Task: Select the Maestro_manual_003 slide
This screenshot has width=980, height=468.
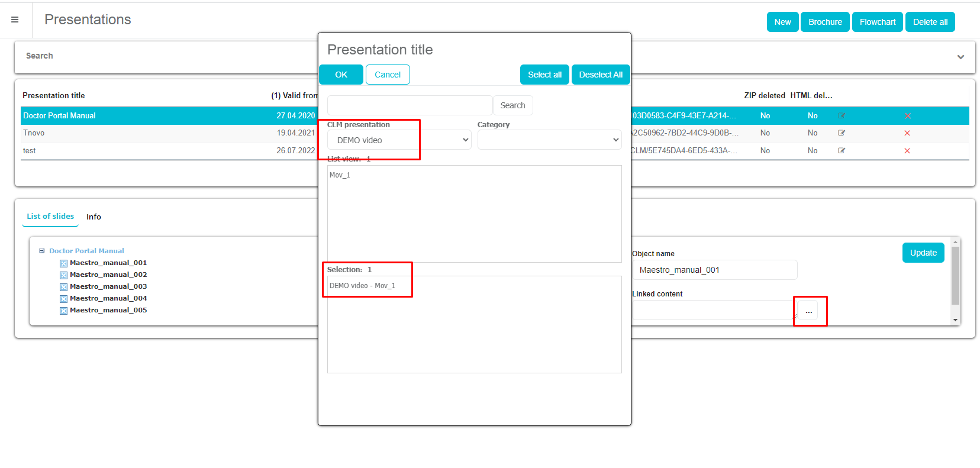Action: tap(108, 286)
